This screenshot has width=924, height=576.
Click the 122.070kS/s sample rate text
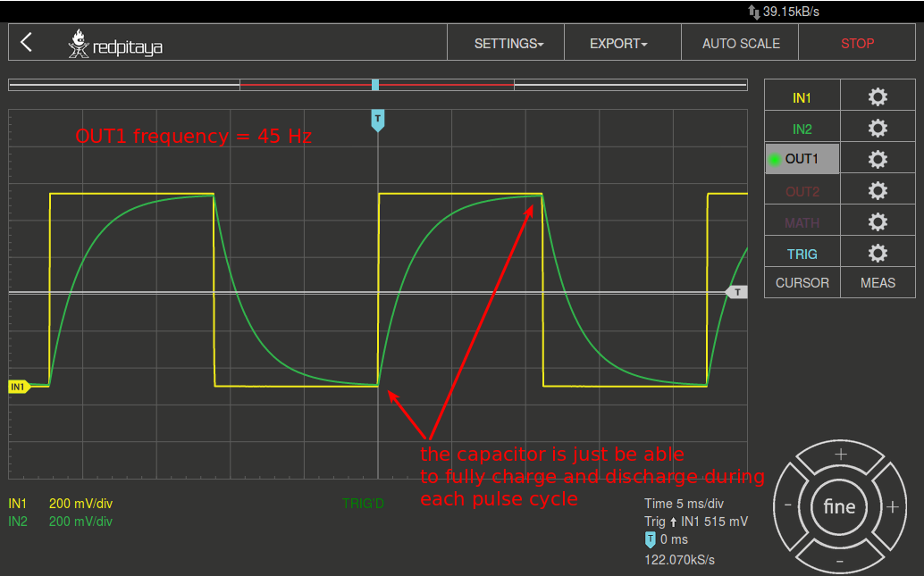[x=679, y=560]
